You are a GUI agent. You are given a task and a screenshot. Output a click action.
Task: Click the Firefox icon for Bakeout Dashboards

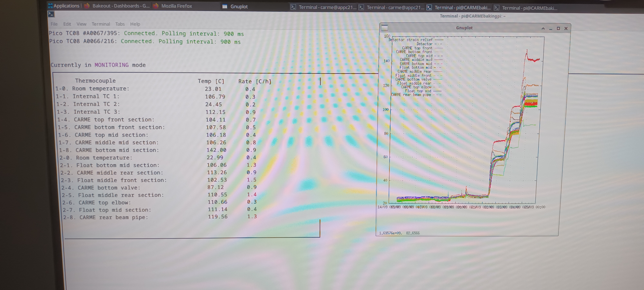click(87, 6)
